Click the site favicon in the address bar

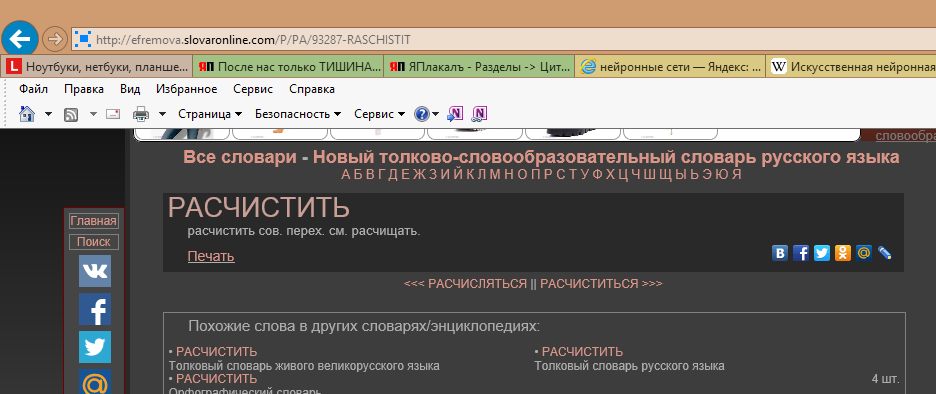tap(83, 40)
